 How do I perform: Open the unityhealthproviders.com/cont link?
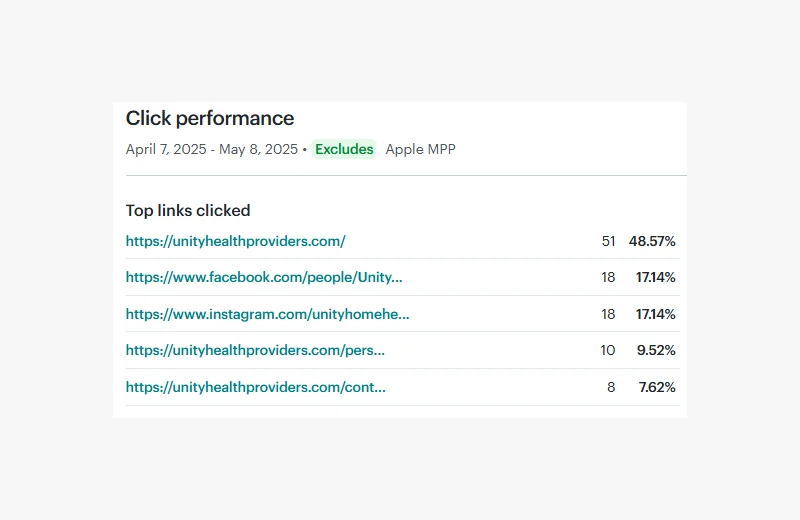pos(256,387)
